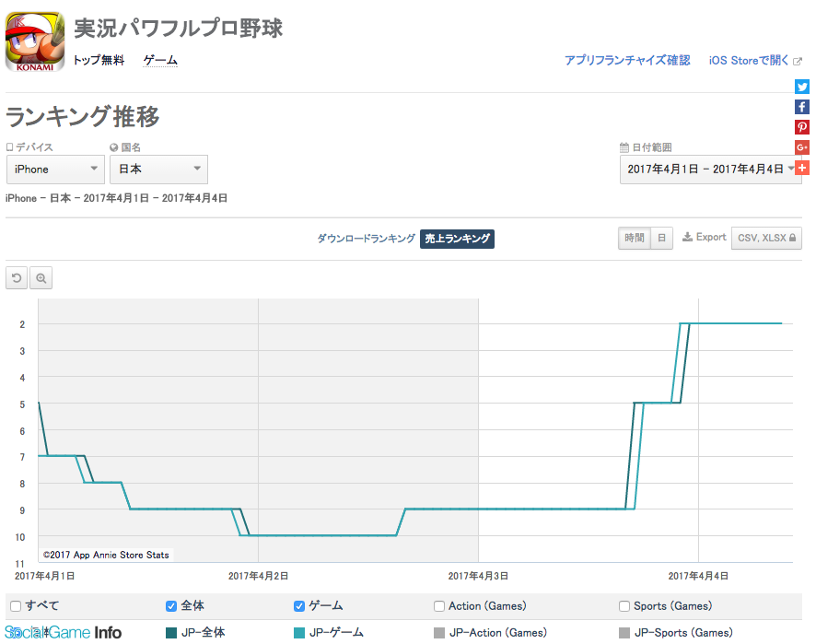
Task: Reset the chart zoom with undo icon
Action: pos(17,278)
